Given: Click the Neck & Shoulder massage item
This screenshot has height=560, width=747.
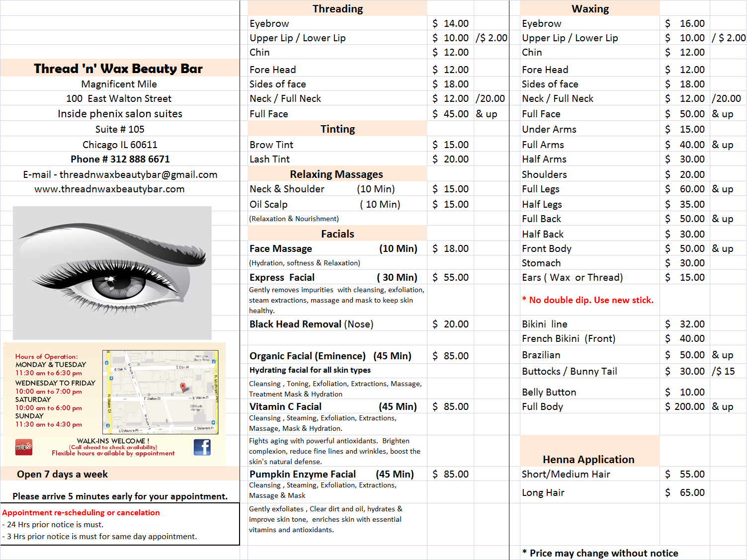Looking at the screenshot, I should 322,189.
